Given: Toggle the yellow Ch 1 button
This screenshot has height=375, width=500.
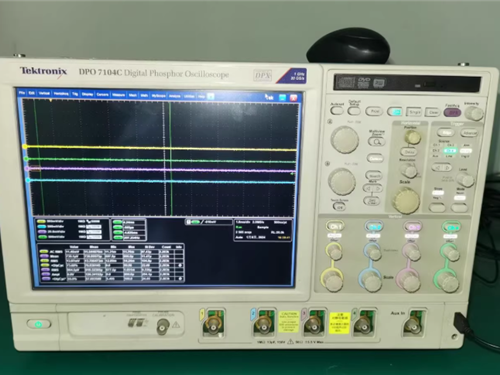Looking at the screenshot, I should pos(335,226).
